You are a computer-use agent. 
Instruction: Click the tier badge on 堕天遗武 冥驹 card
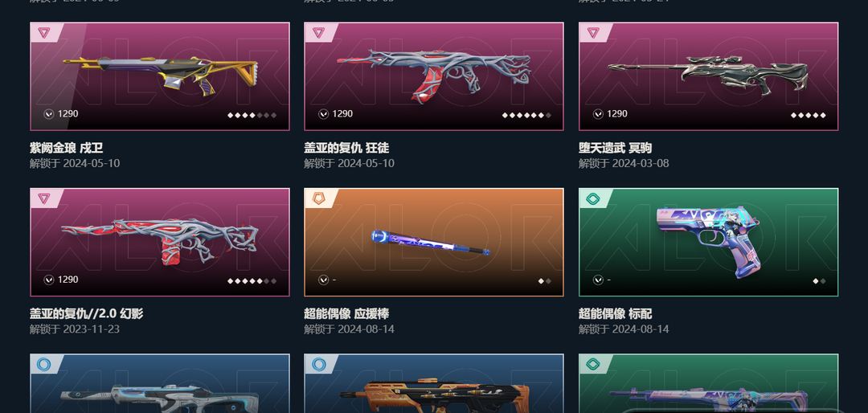pyautogui.click(x=593, y=33)
